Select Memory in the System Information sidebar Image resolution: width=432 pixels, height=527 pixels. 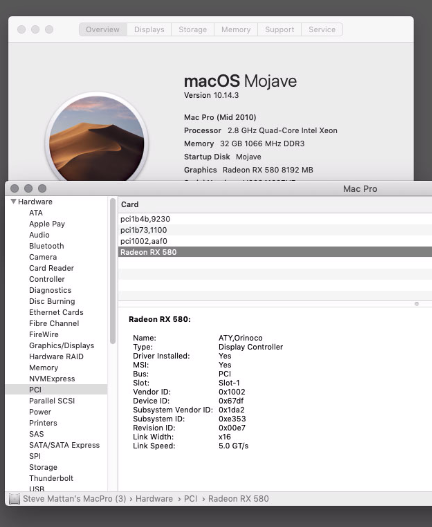coord(44,368)
